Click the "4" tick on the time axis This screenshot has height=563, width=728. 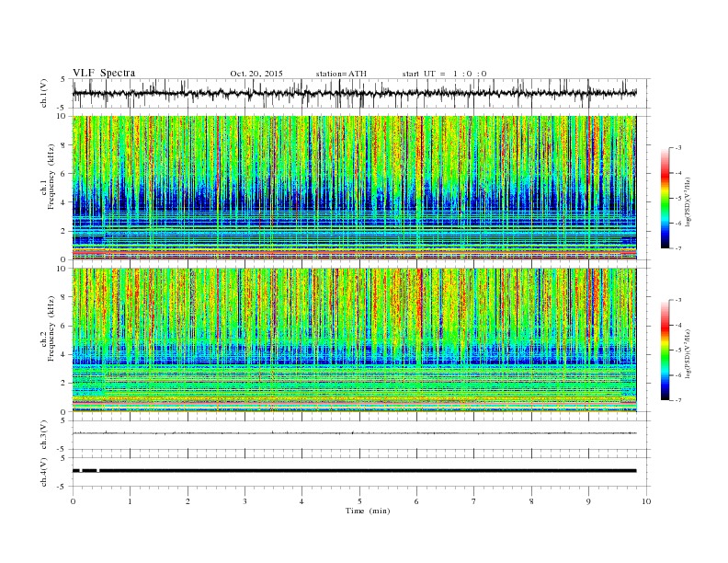click(301, 501)
